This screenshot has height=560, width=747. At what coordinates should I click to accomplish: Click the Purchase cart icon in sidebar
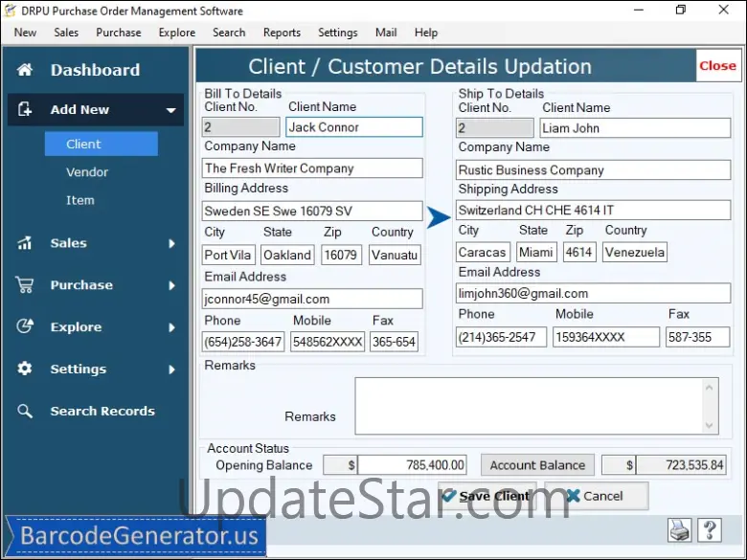click(x=25, y=285)
